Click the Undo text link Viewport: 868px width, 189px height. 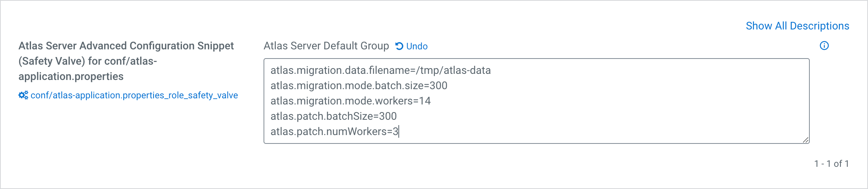417,46
